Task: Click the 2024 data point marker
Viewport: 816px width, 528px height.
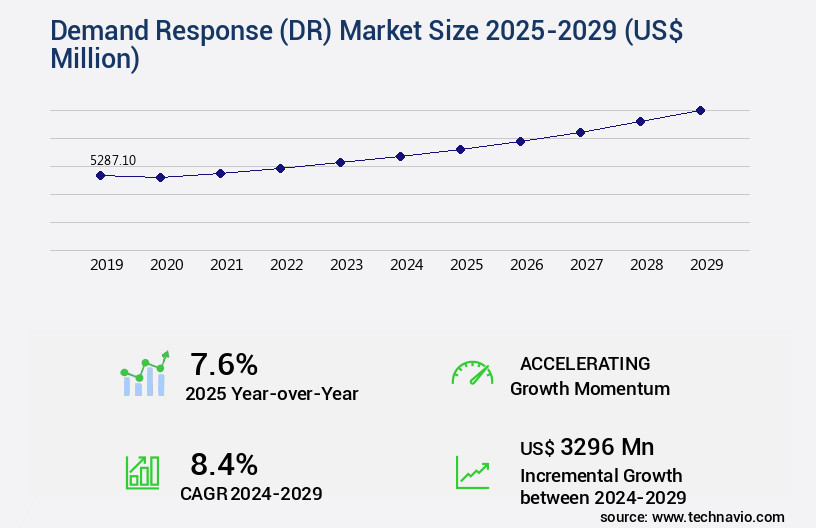Action: [400, 156]
